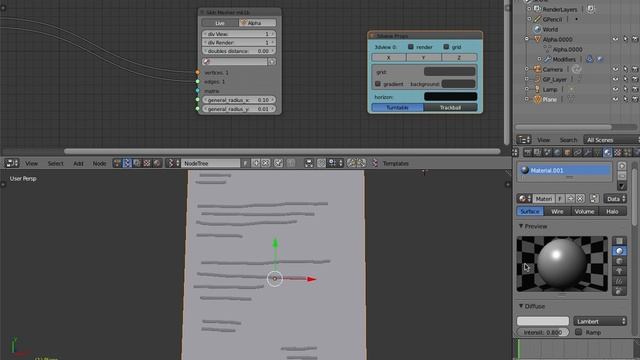
Task: Open All Scenes display dropdown
Action: (x=611, y=140)
